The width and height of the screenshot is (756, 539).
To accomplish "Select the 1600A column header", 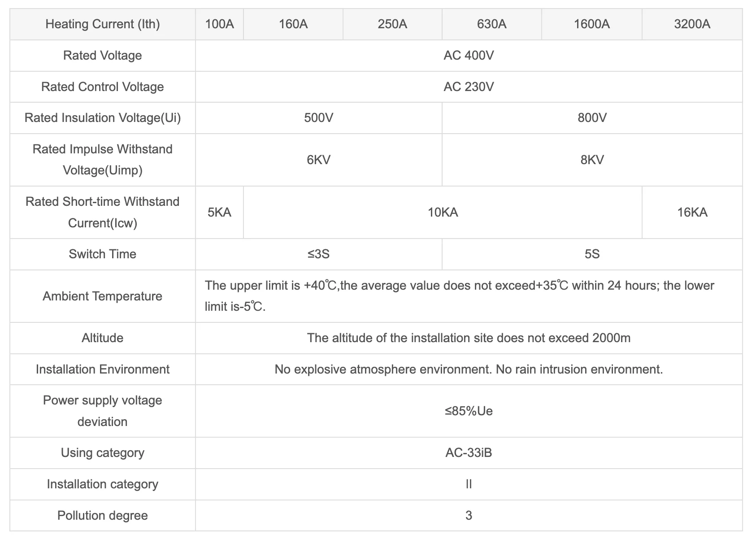I will (592, 24).
